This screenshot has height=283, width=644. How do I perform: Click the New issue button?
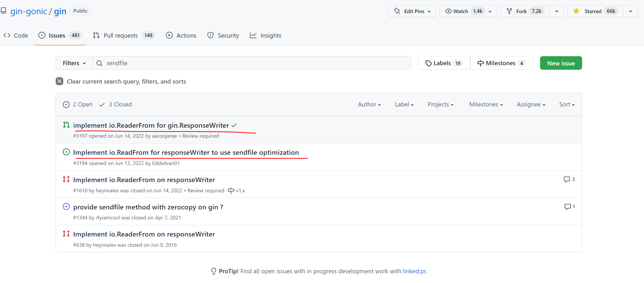(561, 63)
